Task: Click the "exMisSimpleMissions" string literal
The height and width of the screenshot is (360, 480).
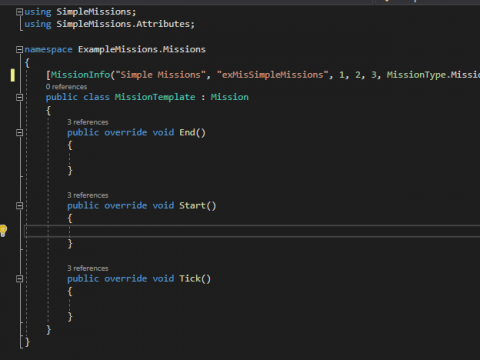Action: click(x=273, y=75)
